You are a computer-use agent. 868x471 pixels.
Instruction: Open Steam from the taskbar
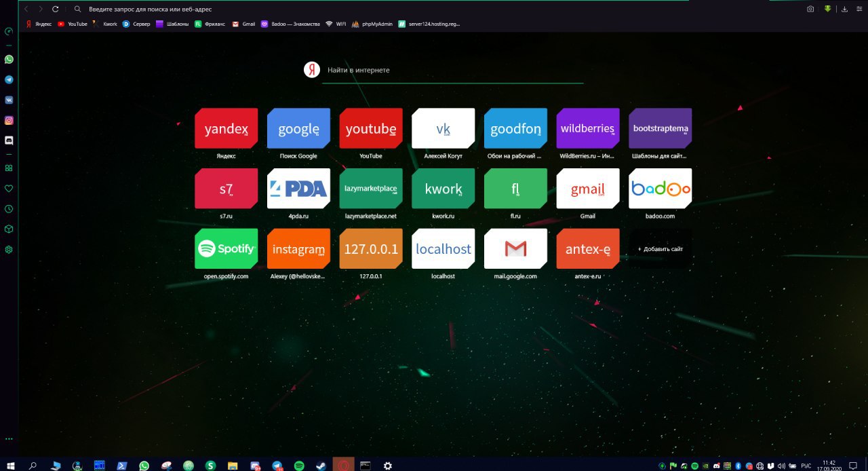321,466
